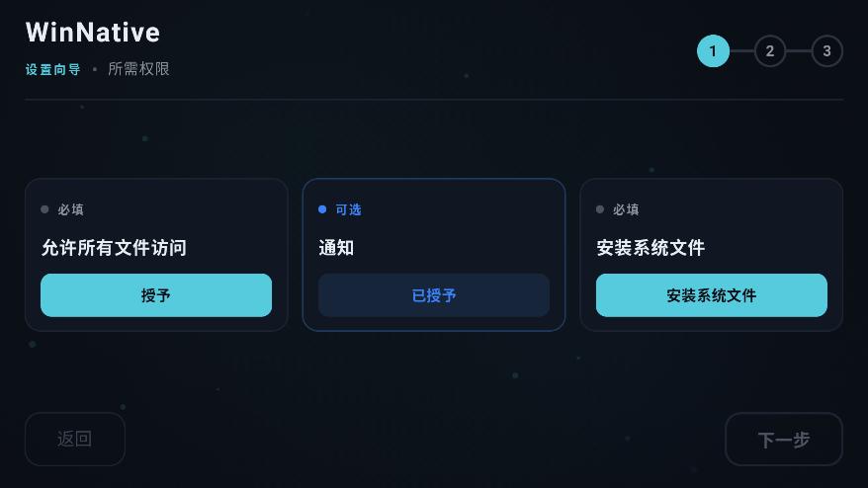
Task: Click the WinNative app title
Action: [93, 33]
